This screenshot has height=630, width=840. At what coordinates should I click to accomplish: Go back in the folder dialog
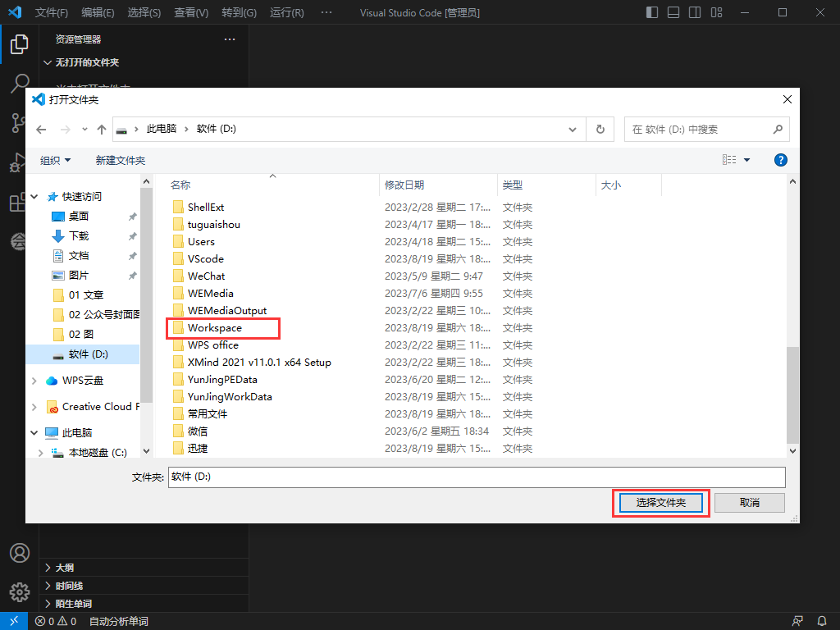41,129
